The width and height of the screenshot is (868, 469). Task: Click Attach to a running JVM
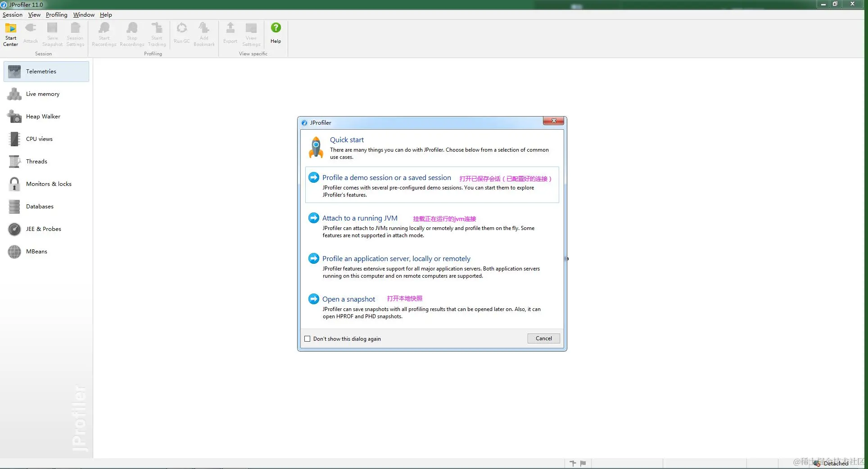pos(360,218)
